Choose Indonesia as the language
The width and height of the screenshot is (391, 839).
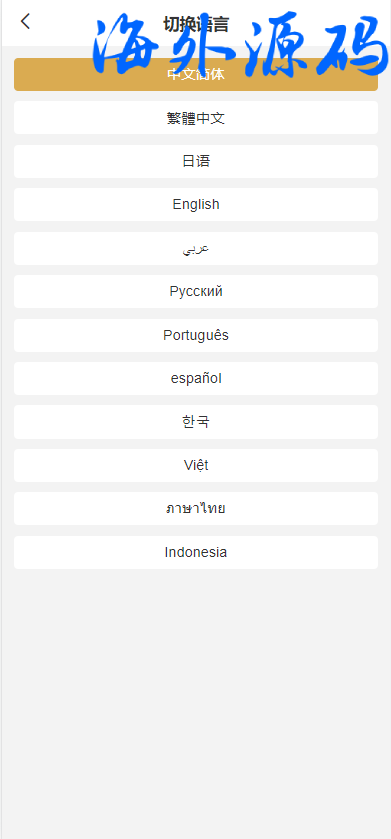coord(196,552)
